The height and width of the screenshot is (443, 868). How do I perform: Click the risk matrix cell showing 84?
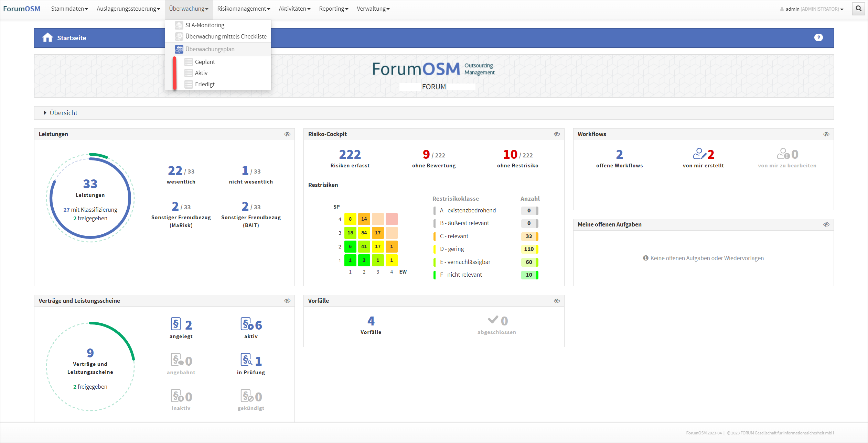[364, 233]
